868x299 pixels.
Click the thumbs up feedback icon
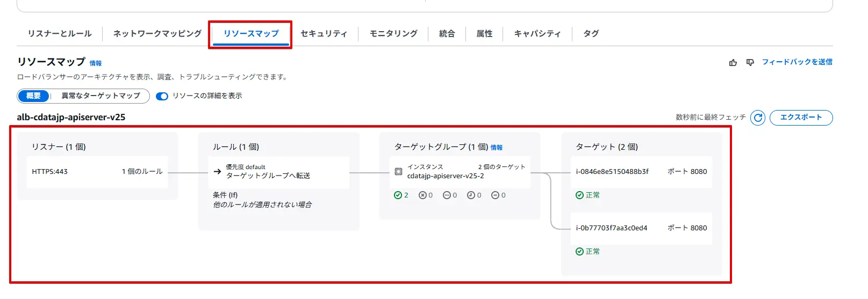coord(733,63)
